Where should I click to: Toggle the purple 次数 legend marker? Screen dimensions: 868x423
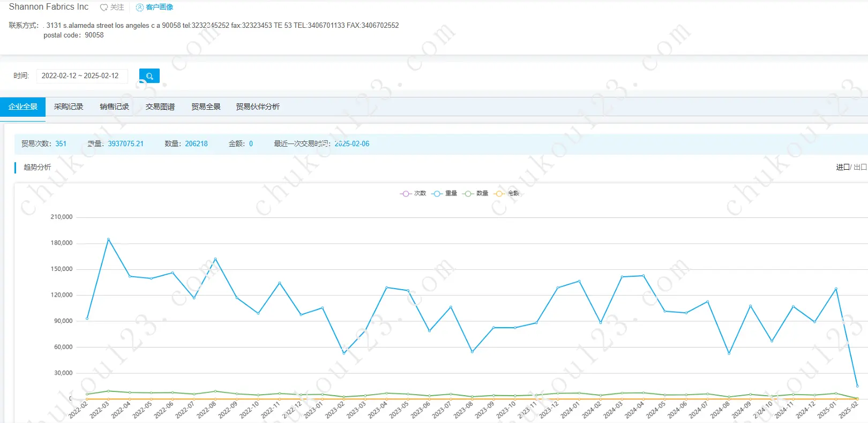pyautogui.click(x=405, y=194)
